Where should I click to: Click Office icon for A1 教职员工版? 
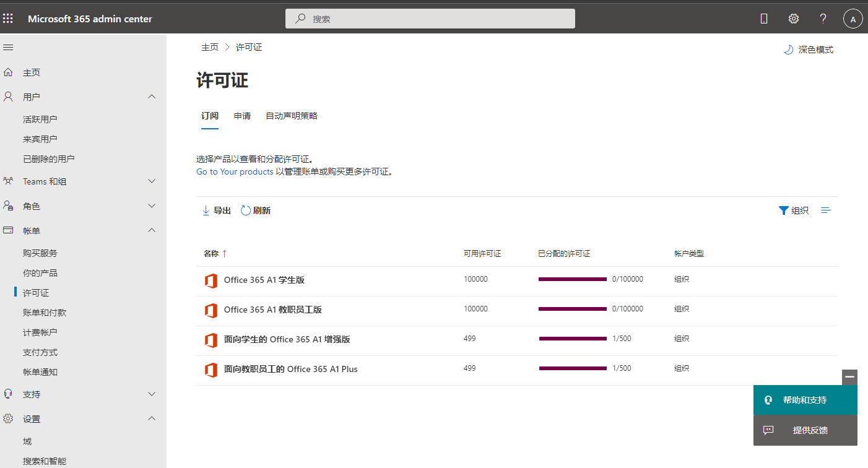211,310
